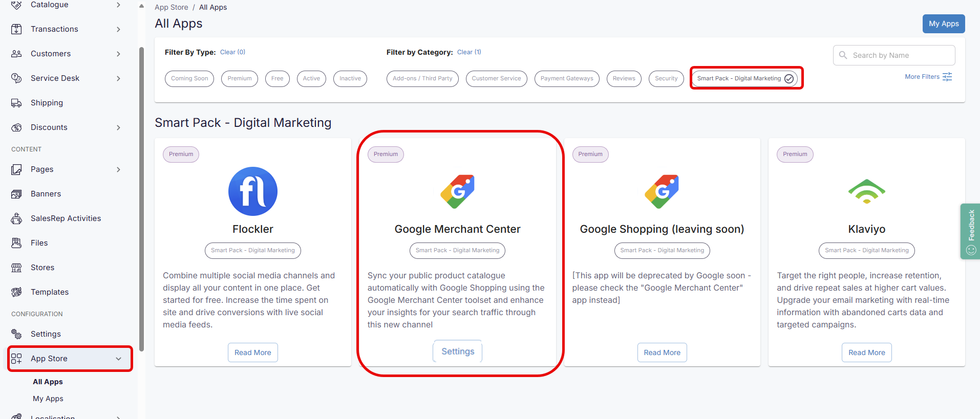Image resolution: width=980 pixels, height=419 pixels.
Task: Click the More Filters sliders icon
Action: click(x=947, y=77)
